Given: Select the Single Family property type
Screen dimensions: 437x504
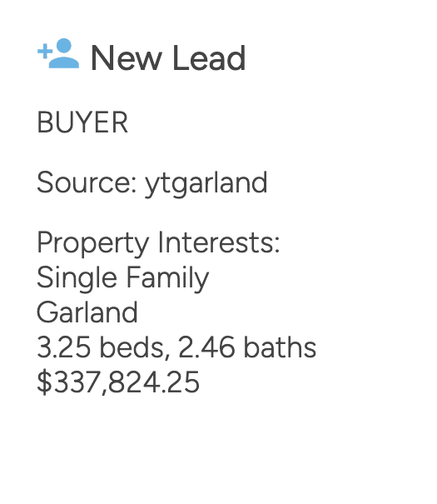Looking at the screenshot, I should tap(123, 279).
